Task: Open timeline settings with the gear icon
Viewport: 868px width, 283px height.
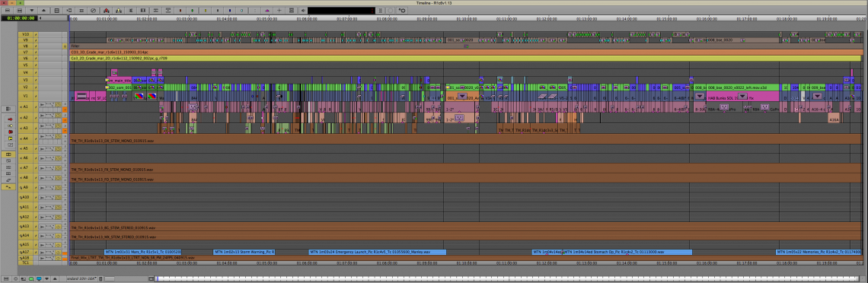Action: pos(402,11)
